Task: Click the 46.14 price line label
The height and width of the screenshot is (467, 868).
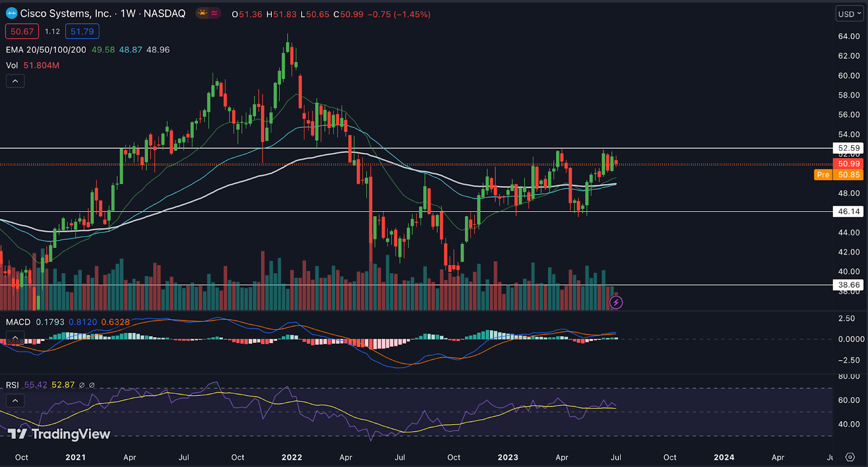Action: [x=848, y=212]
